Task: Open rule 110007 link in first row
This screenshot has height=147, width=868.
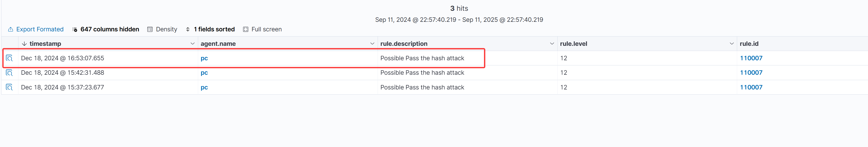Action: tap(751, 58)
